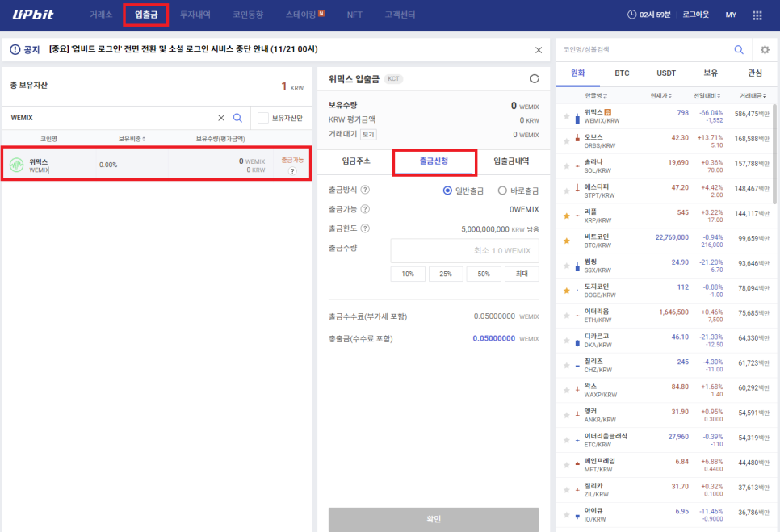Open NFT in top navigation
The height and width of the screenshot is (532, 780).
(x=354, y=15)
